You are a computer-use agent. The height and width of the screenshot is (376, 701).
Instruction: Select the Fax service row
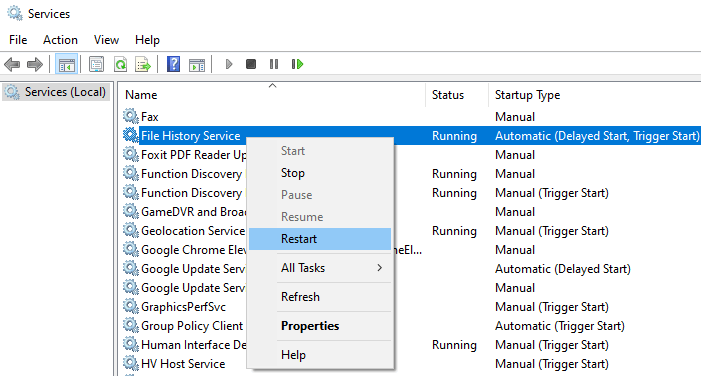point(410,117)
